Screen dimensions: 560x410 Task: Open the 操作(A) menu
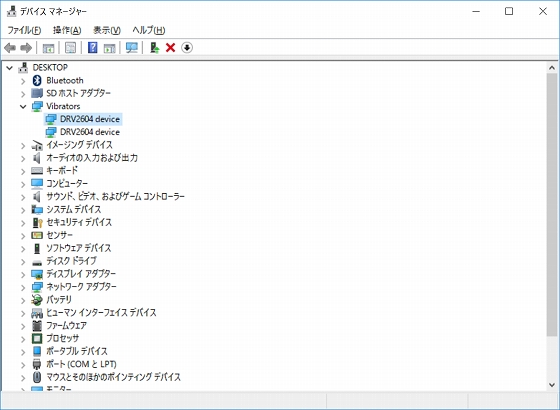coord(67,30)
